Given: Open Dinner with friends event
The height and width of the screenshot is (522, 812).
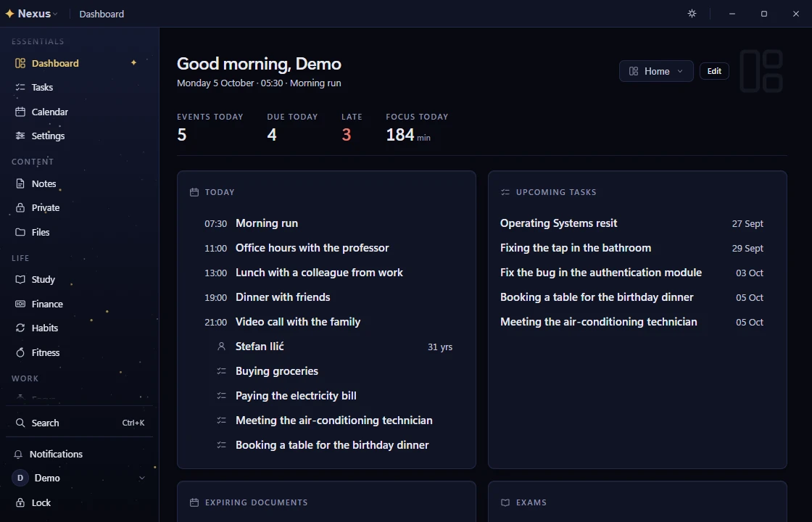Looking at the screenshot, I should click(326, 297).
